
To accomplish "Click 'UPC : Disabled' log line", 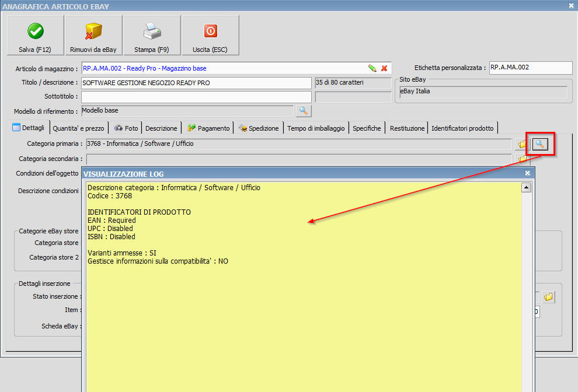I will click(x=110, y=229).
